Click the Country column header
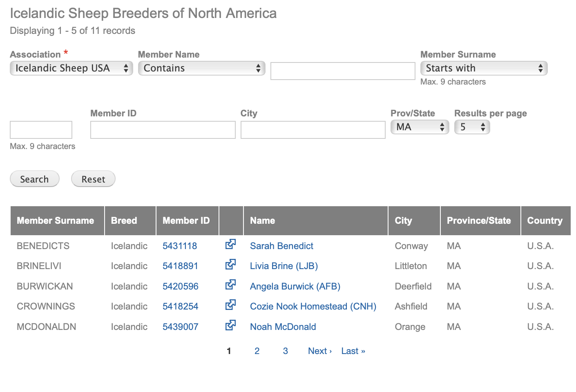 click(546, 220)
